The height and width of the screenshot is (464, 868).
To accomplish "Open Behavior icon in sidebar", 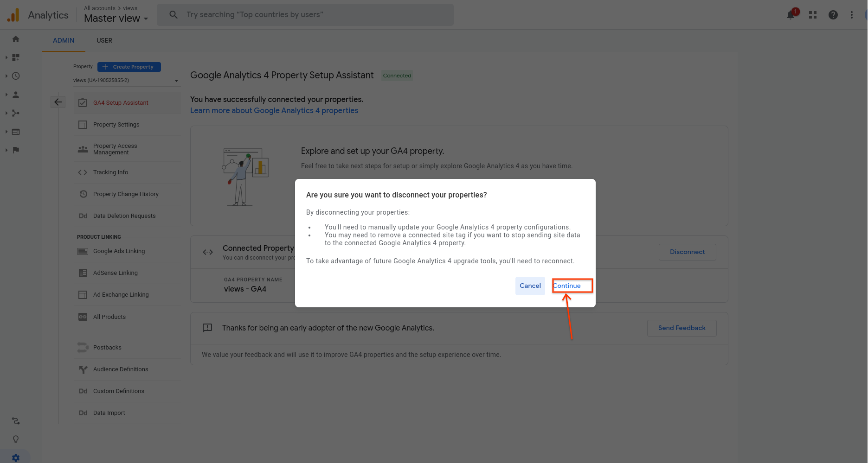I will [x=16, y=132].
